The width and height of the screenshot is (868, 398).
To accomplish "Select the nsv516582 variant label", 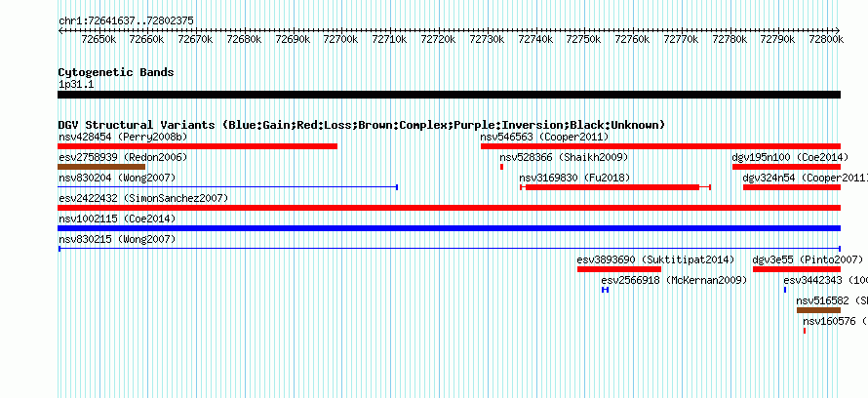I will pyautogui.click(x=832, y=301).
